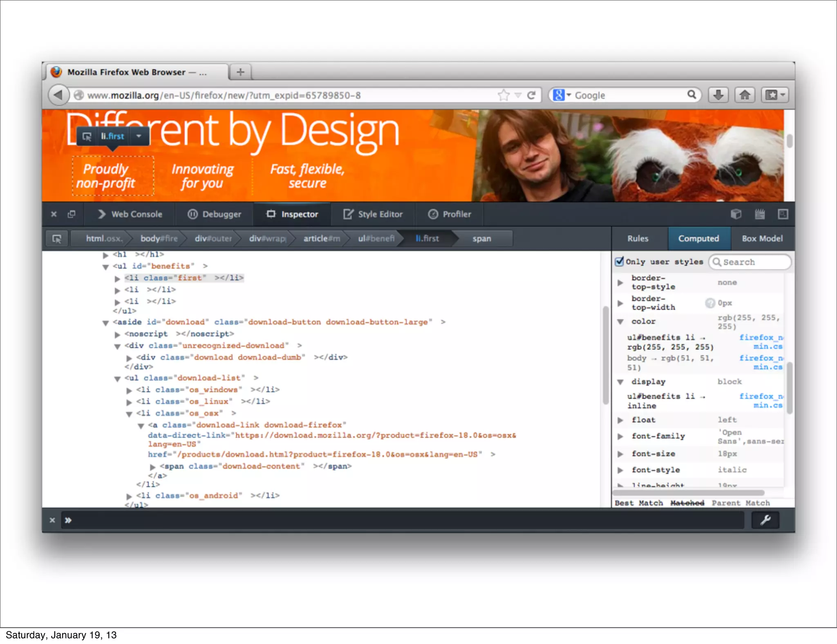Image resolution: width=837 pixels, height=644 pixels.
Task: Open the Box Model tab
Action: pos(762,239)
